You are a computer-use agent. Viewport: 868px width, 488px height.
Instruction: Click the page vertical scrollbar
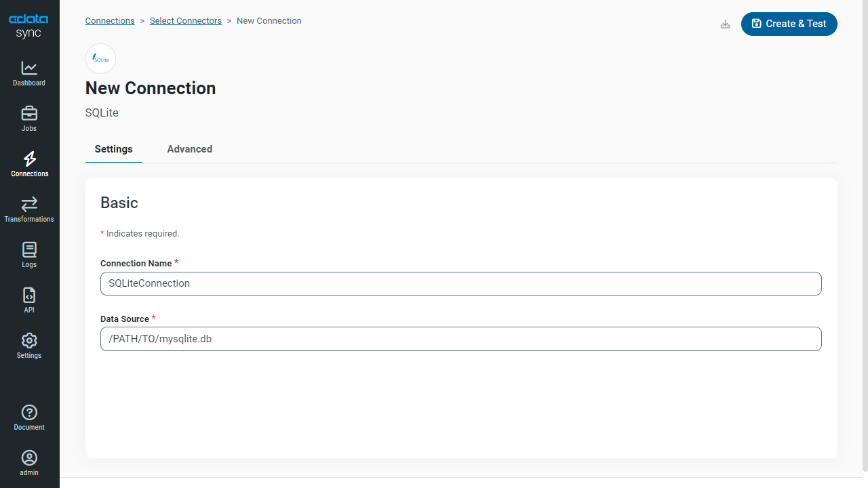(864, 236)
